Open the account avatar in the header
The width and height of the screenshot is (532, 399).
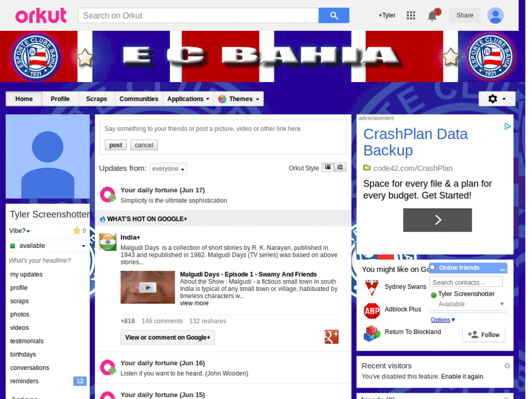[x=495, y=15]
